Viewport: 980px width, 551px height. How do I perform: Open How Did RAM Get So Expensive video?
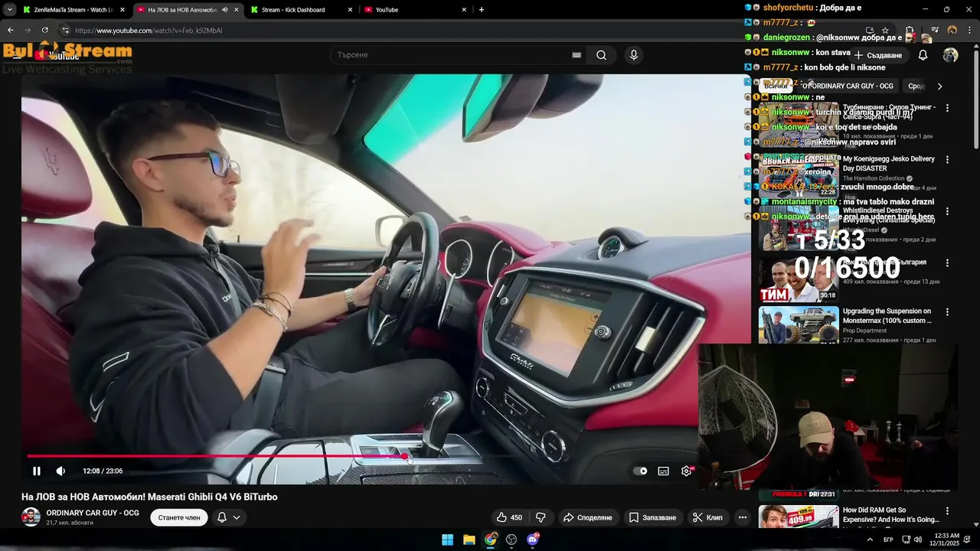point(799,517)
